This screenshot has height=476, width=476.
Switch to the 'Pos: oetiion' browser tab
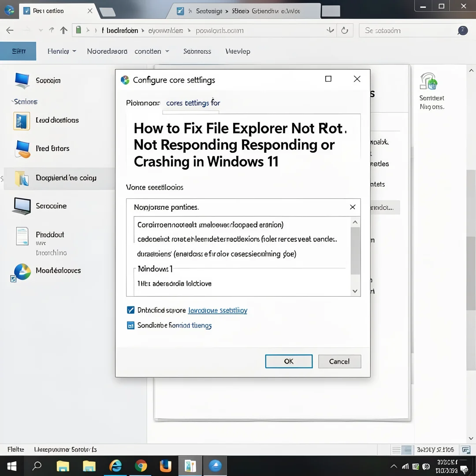click(57, 11)
